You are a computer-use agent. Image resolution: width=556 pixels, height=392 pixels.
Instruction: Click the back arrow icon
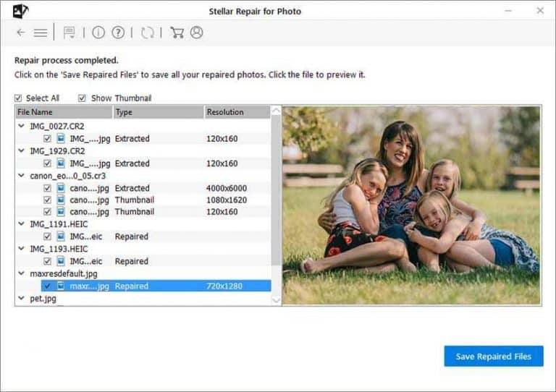[x=21, y=33]
